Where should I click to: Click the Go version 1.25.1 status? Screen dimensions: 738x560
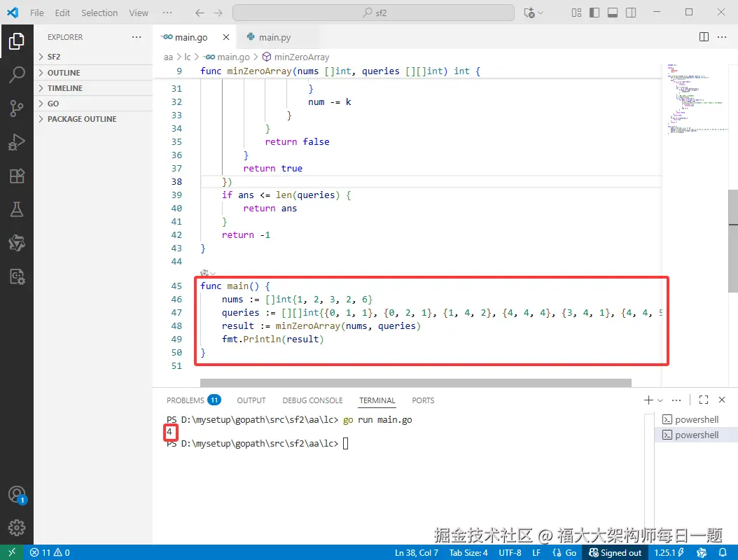tap(669, 552)
